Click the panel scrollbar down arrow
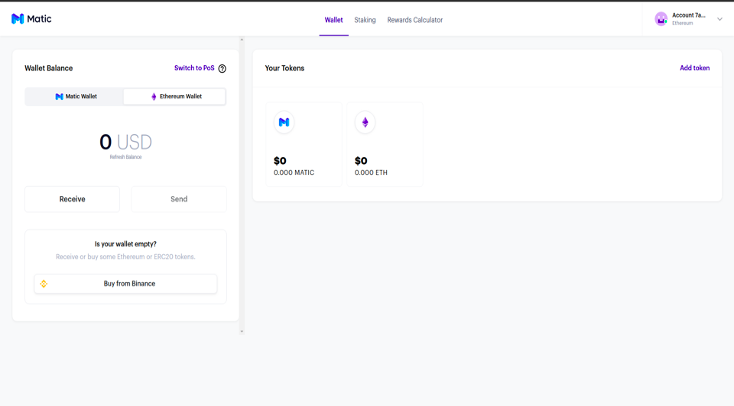734x406 pixels. click(242, 331)
